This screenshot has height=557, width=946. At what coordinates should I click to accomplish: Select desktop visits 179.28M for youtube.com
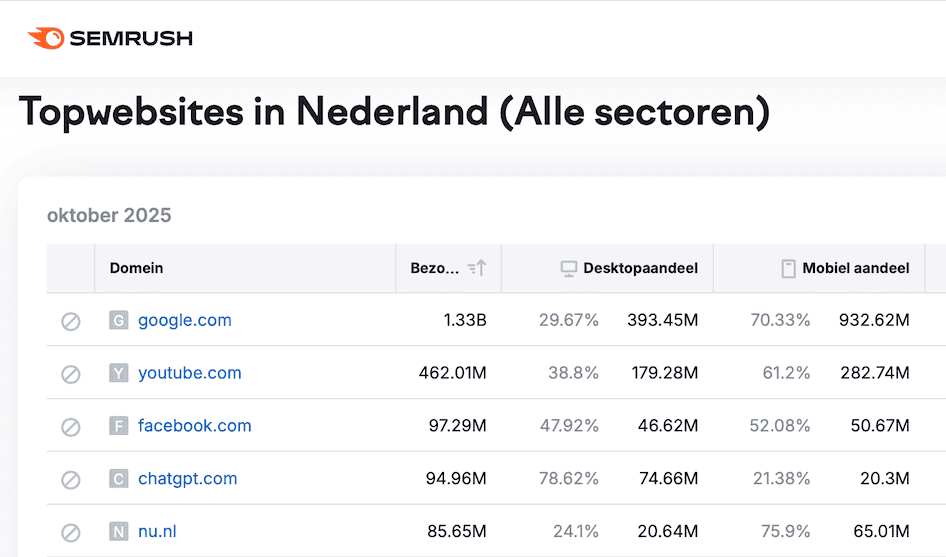(665, 373)
